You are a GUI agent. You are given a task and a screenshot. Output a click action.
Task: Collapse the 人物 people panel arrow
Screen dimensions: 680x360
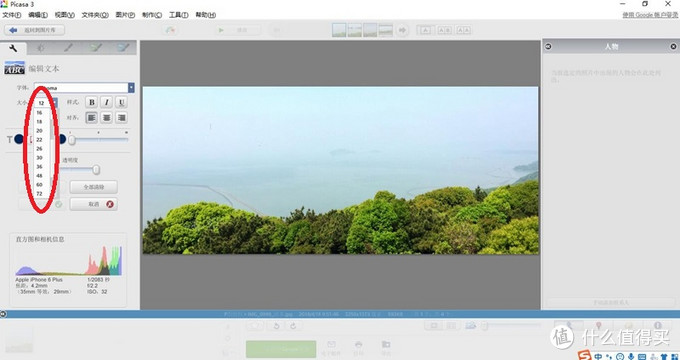(x=548, y=46)
